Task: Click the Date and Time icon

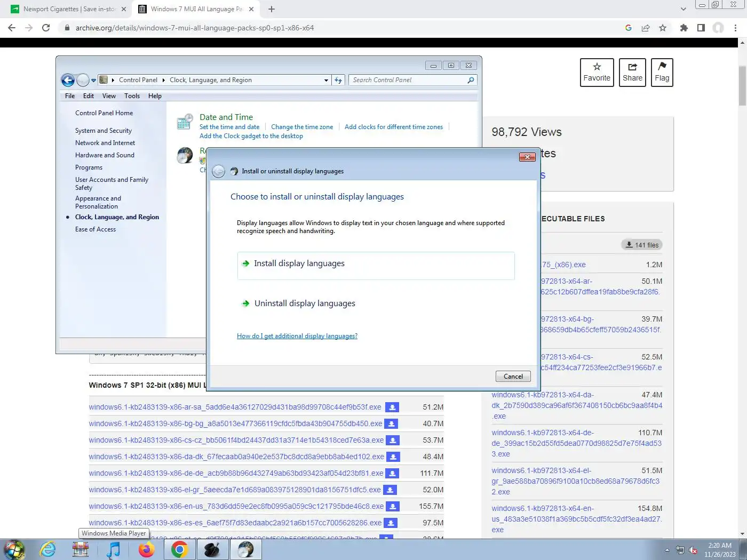Action: click(x=185, y=122)
